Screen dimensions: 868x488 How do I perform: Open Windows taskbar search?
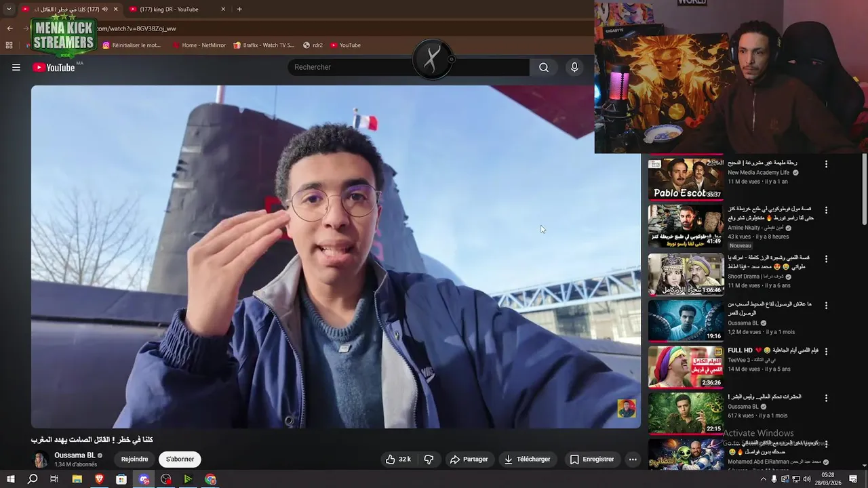tap(33, 479)
